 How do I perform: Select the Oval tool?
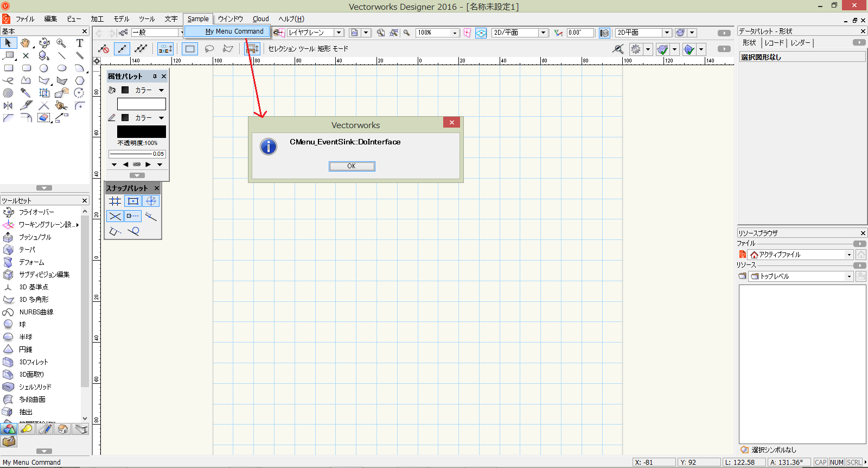click(x=62, y=68)
